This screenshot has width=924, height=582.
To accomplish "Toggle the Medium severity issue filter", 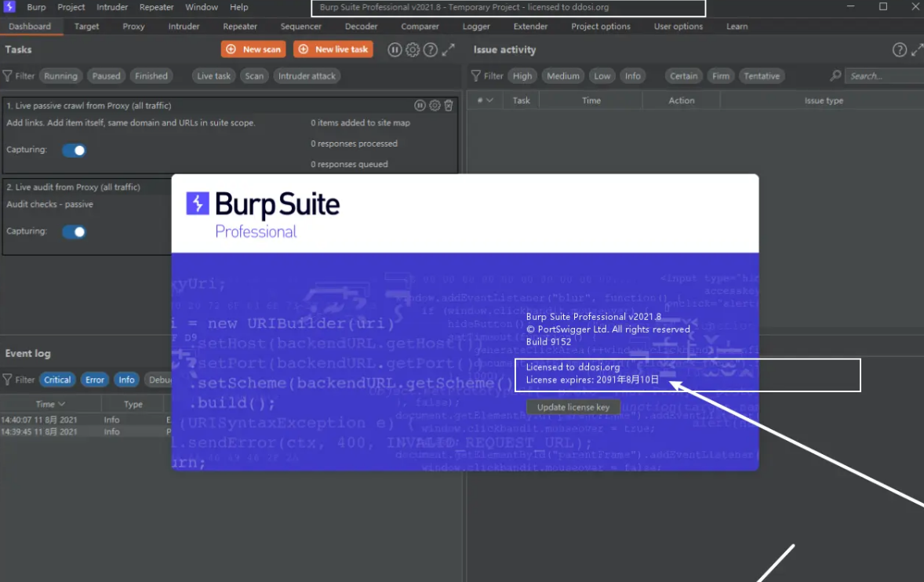I will [563, 76].
